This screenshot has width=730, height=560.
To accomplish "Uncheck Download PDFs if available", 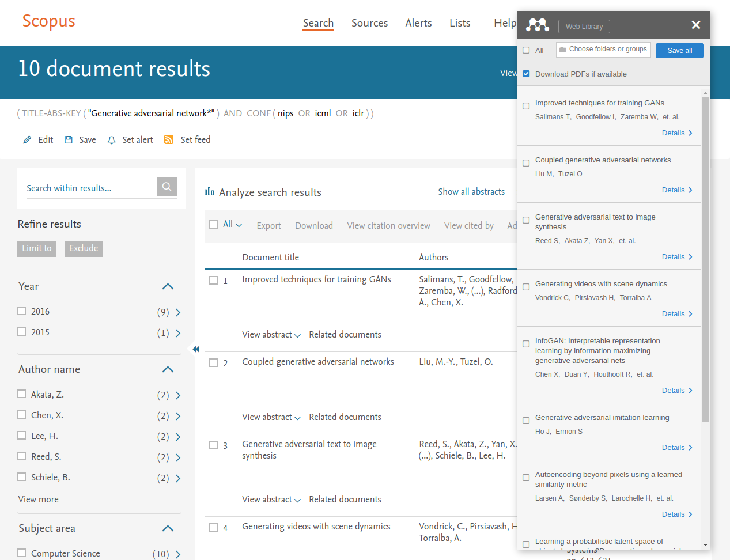I will pyautogui.click(x=526, y=74).
